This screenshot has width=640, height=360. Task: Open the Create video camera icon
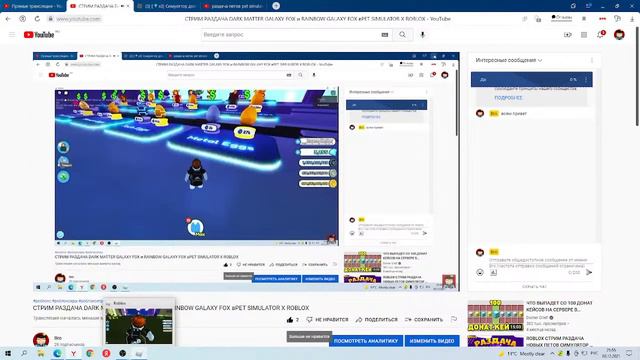[x=567, y=35]
